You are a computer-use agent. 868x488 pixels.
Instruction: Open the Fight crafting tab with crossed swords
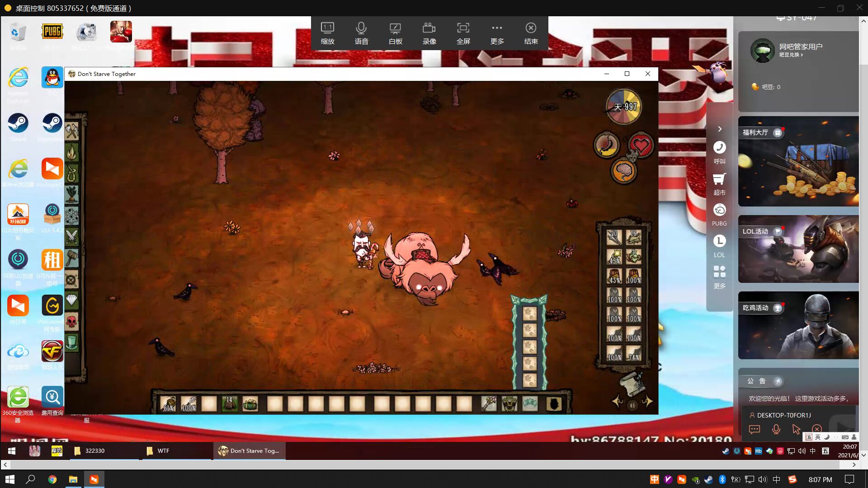[71, 237]
